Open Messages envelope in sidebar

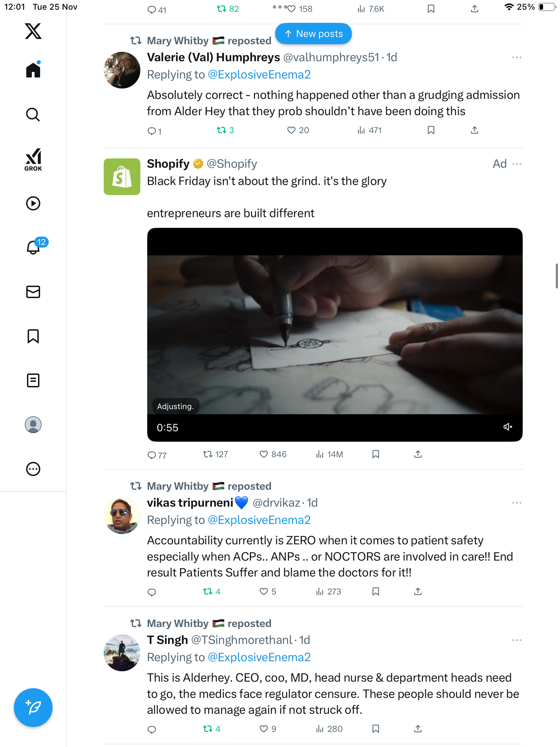33,292
